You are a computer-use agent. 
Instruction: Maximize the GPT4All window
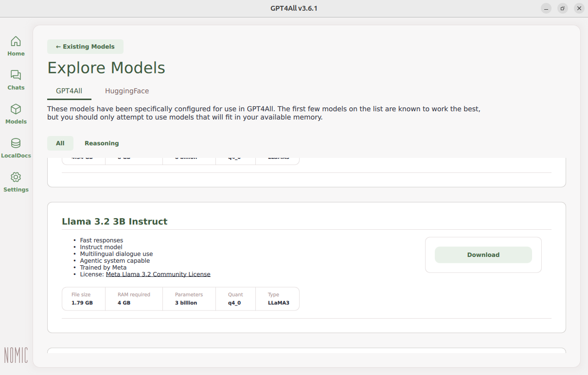(x=562, y=8)
